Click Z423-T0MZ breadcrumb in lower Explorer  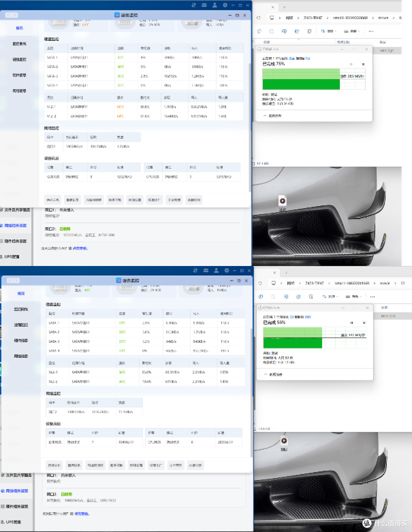(314, 283)
